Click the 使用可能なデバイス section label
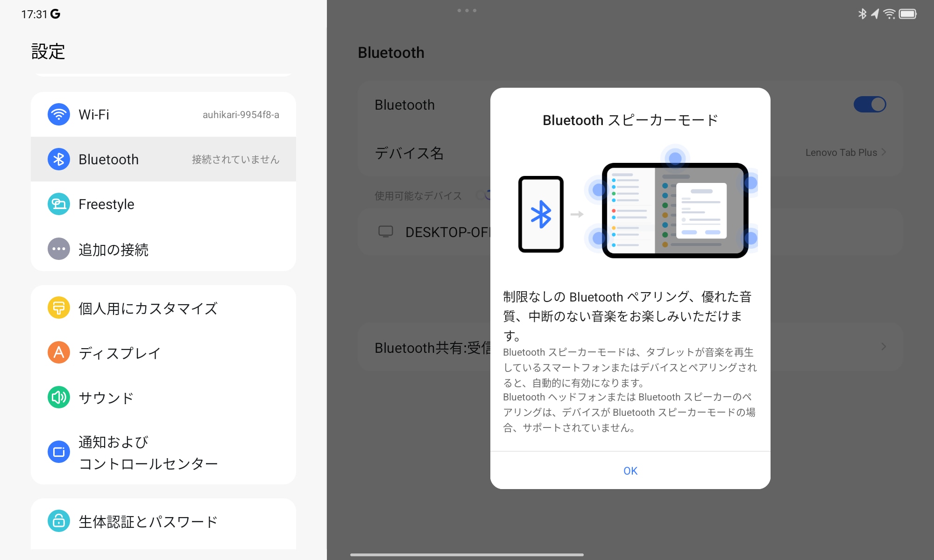This screenshot has width=934, height=560. coord(418,196)
